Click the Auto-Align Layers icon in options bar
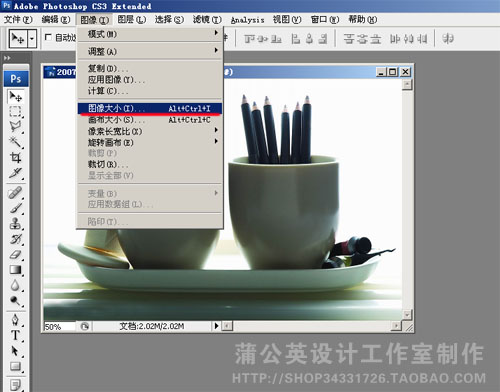 [x=448, y=39]
